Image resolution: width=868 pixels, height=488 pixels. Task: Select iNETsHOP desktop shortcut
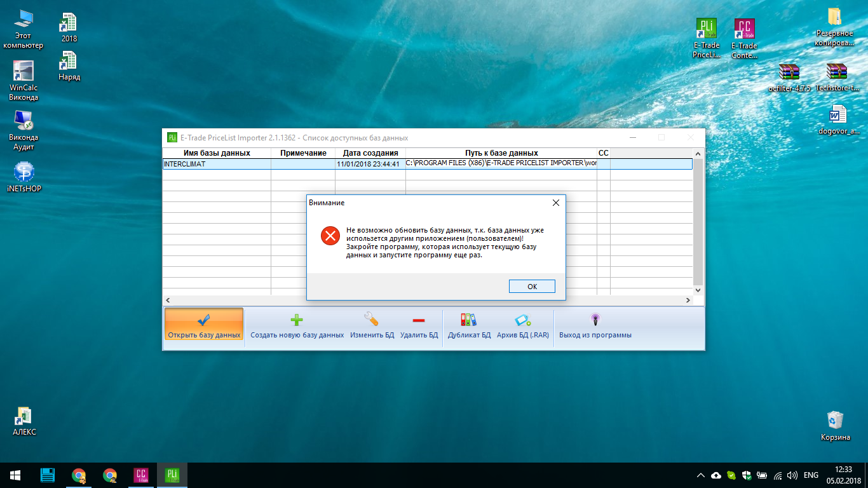click(24, 177)
